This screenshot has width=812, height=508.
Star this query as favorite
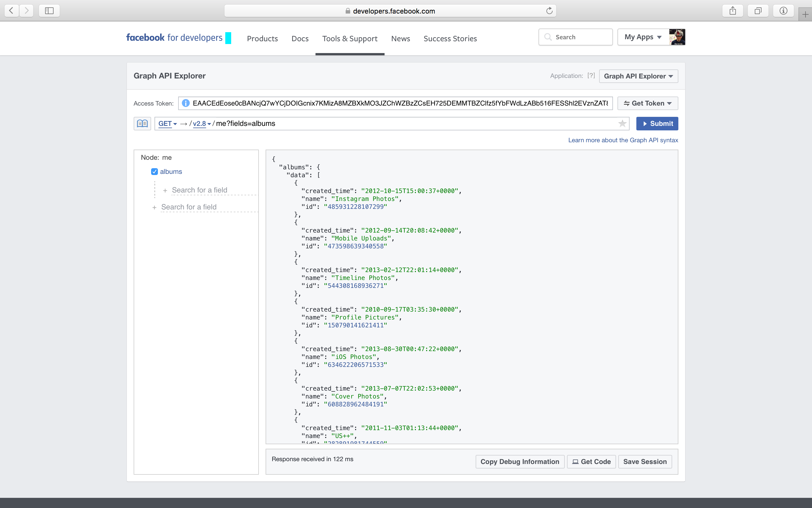coord(623,124)
